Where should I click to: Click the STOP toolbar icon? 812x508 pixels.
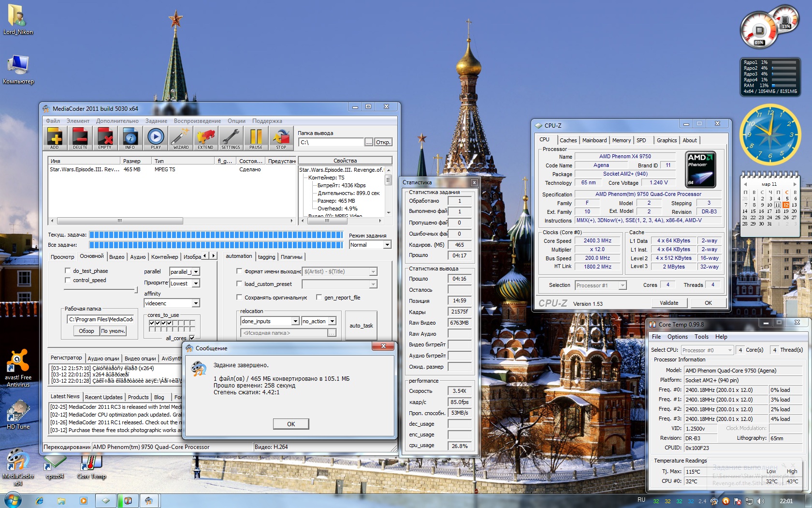[x=281, y=138]
